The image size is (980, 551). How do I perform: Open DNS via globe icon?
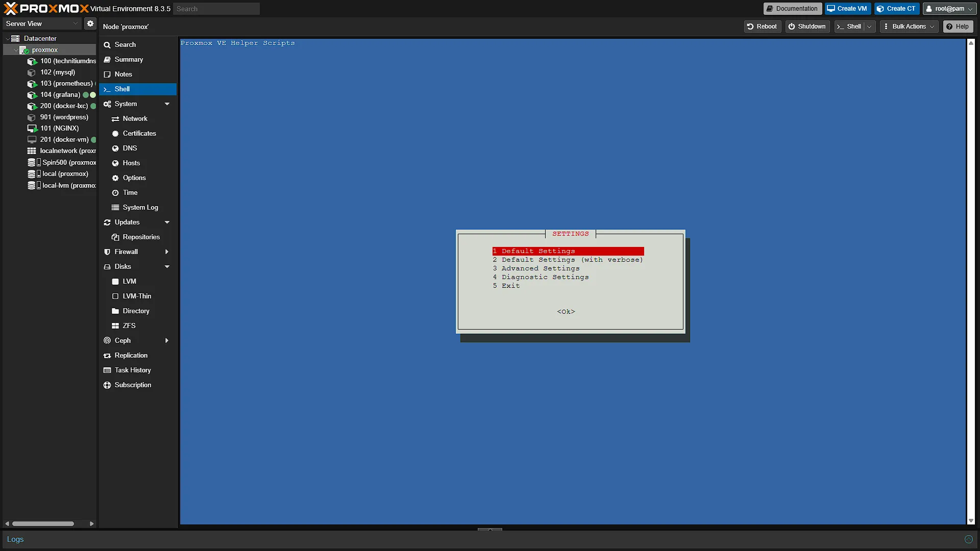pos(115,148)
